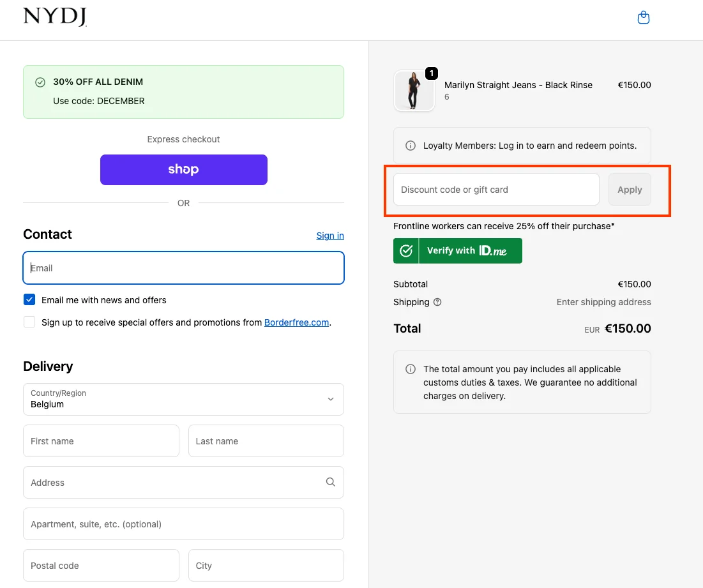Open the Borderfree.com link
Image resolution: width=703 pixels, height=588 pixels.
click(x=297, y=322)
